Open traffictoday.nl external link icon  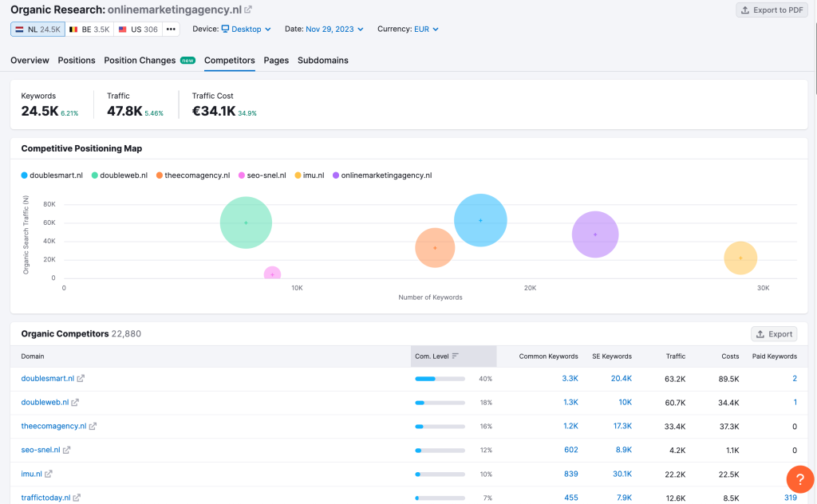tap(77, 498)
